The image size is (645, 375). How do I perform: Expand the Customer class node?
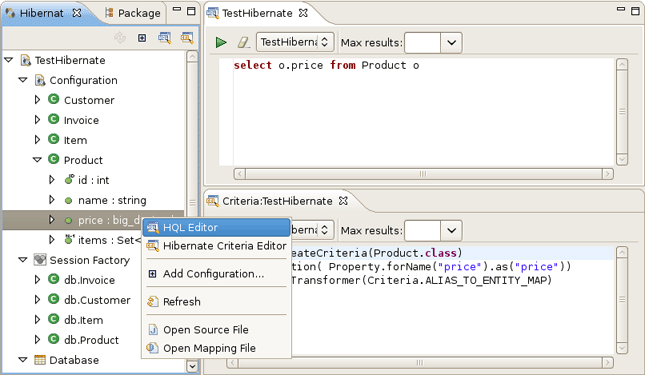click(x=37, y=100)
